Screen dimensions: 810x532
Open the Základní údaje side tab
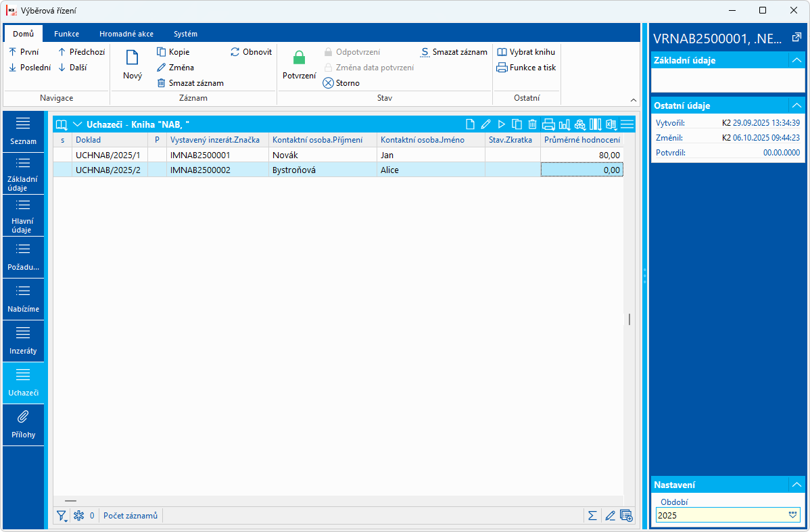coord(23,174)
